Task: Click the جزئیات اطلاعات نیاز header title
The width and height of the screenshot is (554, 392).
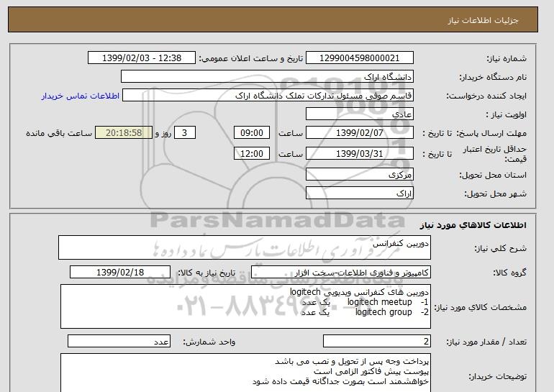Action: coord(483,20)
